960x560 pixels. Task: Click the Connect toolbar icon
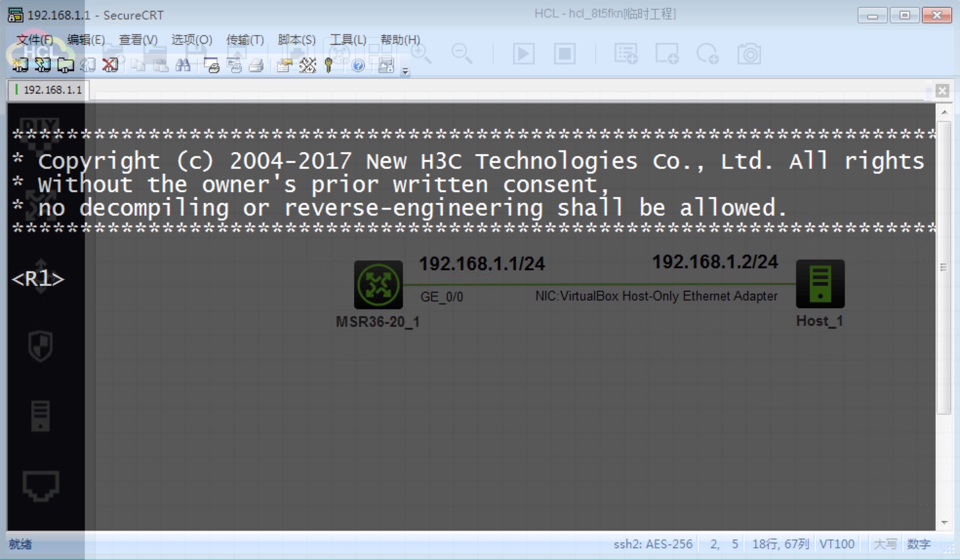(20, 65)
